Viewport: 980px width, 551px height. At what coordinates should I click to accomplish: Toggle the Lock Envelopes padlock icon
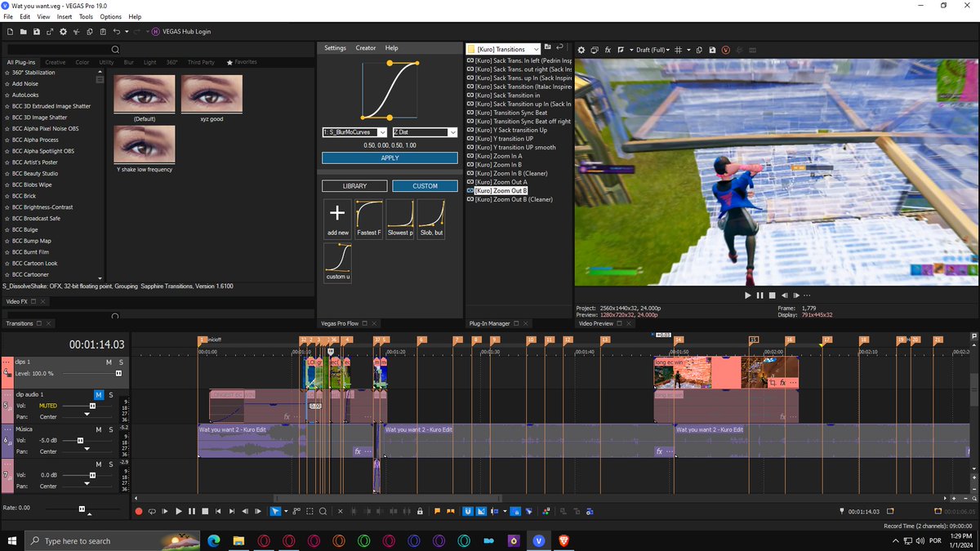point(420,511)
